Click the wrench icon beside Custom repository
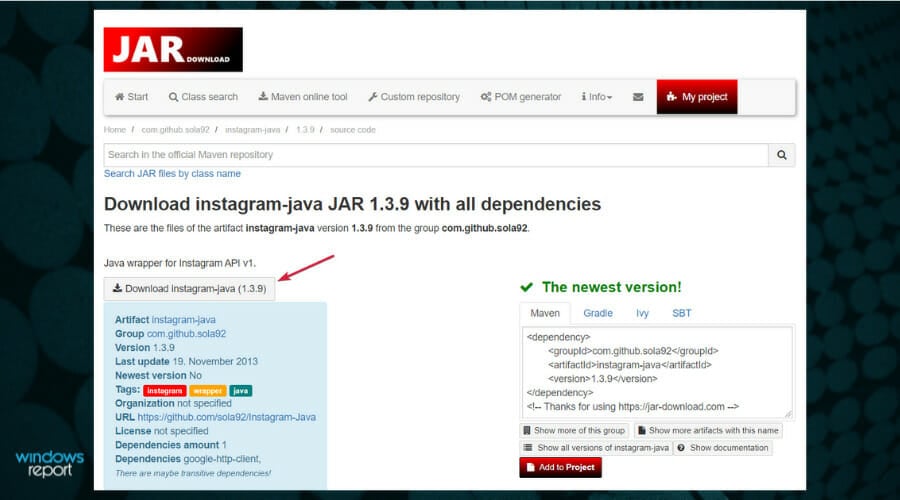900x500 pixels. point(373,97)
